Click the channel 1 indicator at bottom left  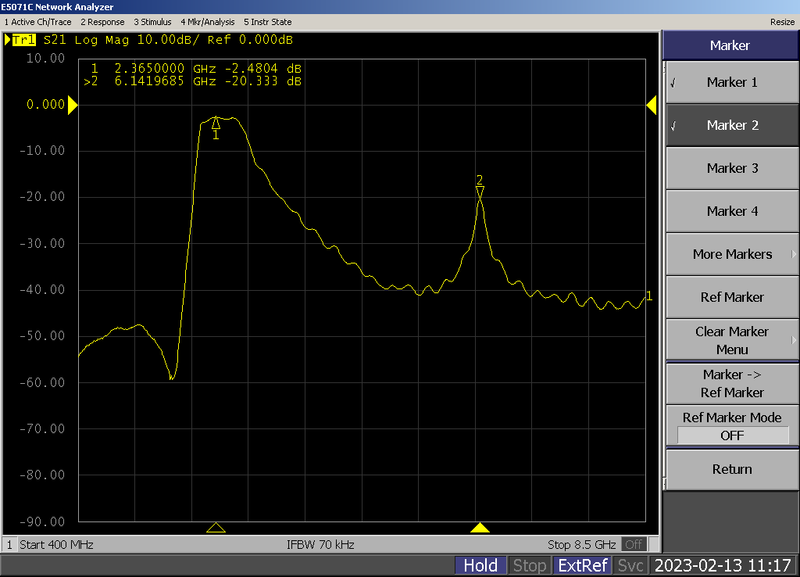(x=11, y=545)
